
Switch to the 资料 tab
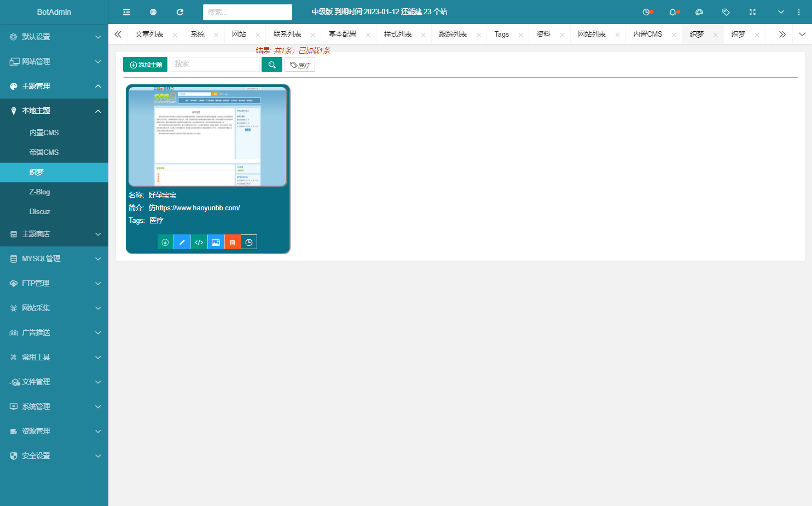pos(543,34)
